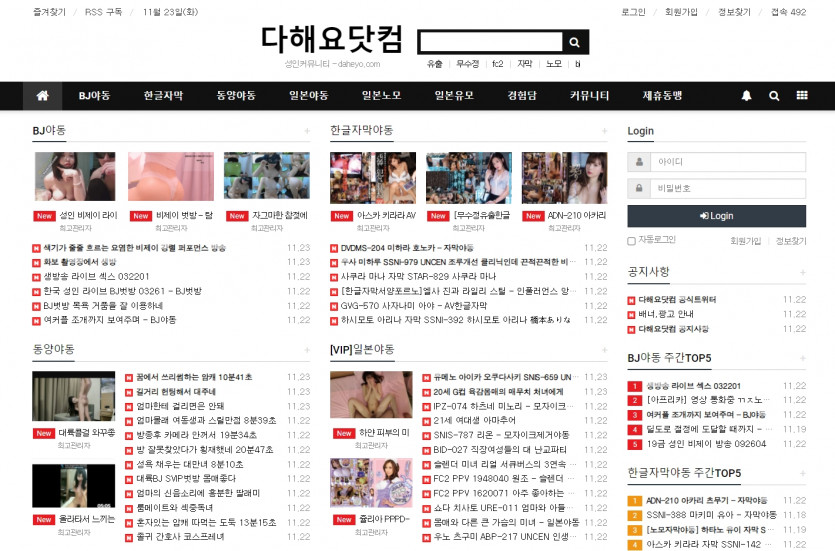The height and width of the screenshot is (551, 835).
Task: Click the user icon beside 아이디 field
Action: pyautogui.click(x=638, y=162)
